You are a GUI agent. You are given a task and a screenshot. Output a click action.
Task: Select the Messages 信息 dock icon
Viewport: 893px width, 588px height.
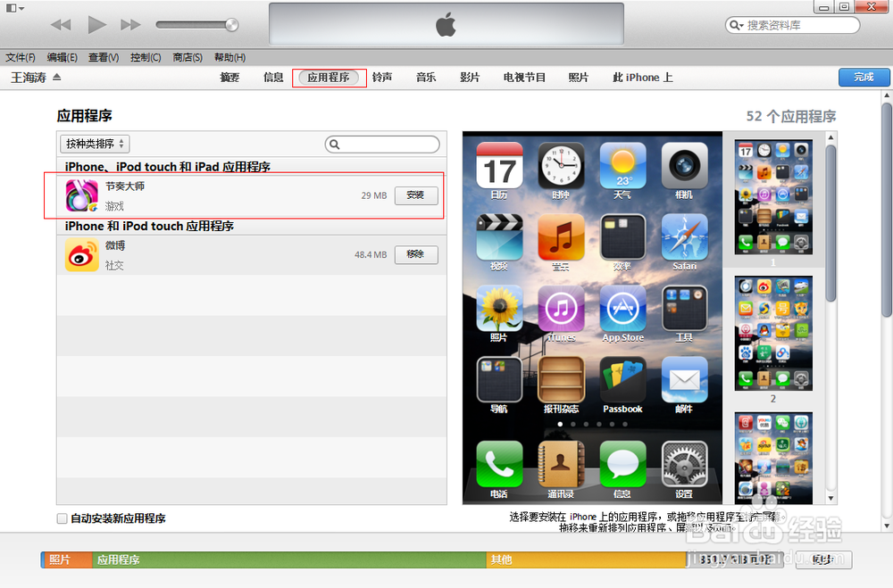(x=622, y=464)
